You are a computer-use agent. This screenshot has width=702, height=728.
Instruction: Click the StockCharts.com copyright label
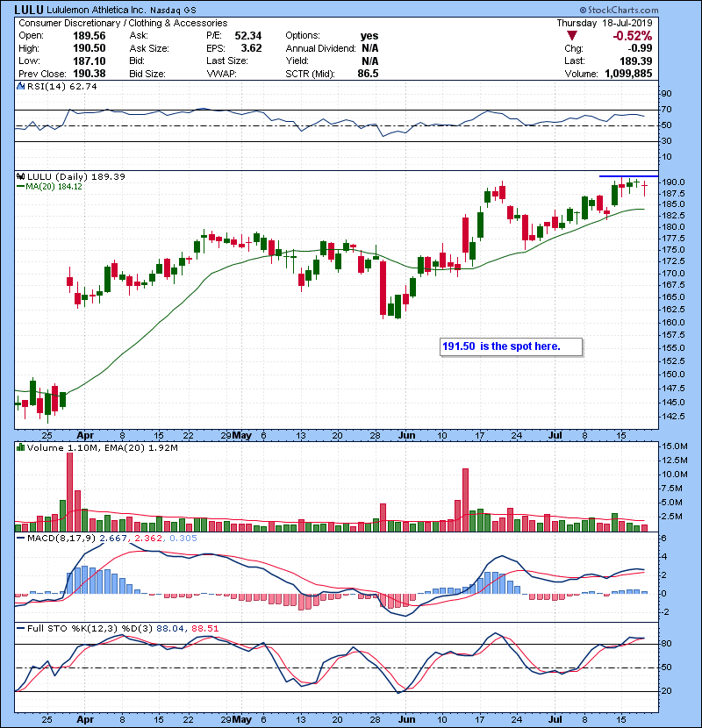619,10
